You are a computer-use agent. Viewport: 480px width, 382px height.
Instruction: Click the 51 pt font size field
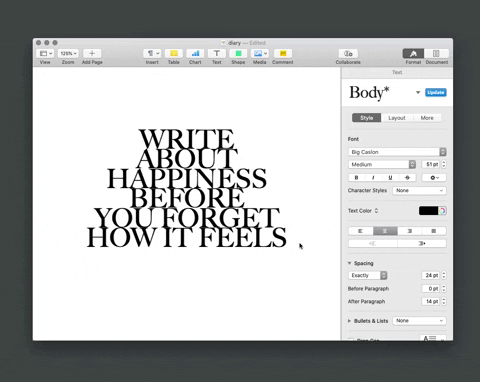[x=431, y=164]
